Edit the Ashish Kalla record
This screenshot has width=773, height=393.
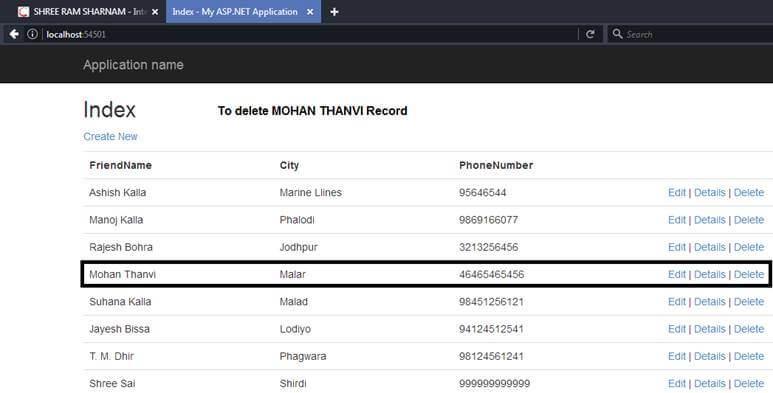pyautogui.click(x=677, y=193)
